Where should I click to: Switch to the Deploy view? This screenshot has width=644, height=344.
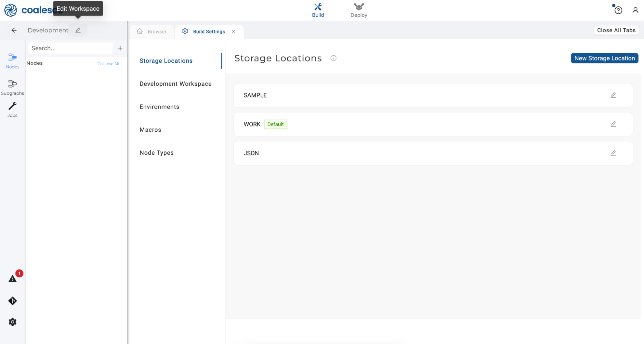359,10
